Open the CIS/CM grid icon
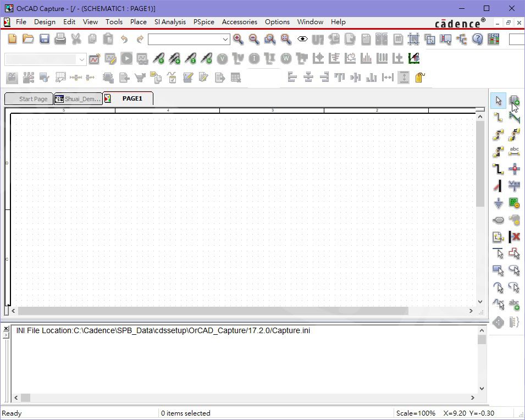The image size is (525, 420). (x=494, y=39)
